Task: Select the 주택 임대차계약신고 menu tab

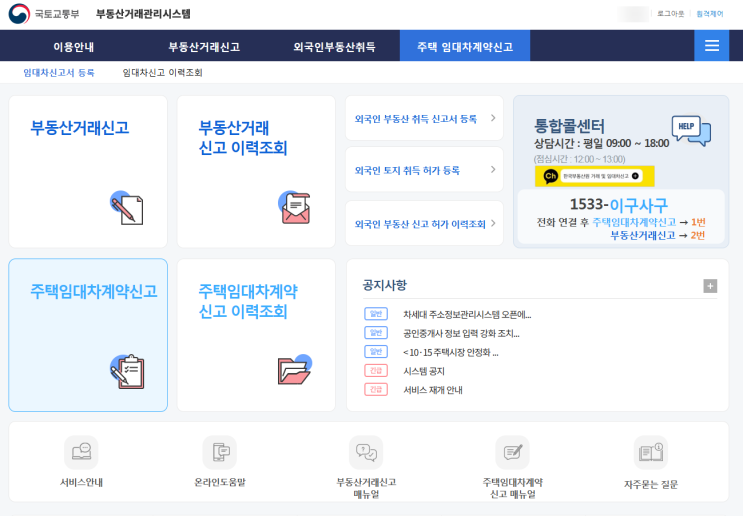Action: point(465,46)
